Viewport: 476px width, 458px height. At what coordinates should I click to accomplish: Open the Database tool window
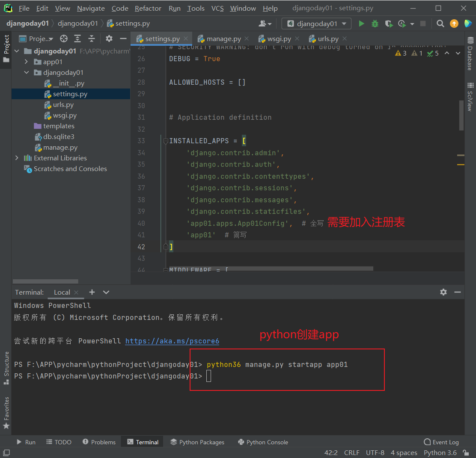coord(470,54)
